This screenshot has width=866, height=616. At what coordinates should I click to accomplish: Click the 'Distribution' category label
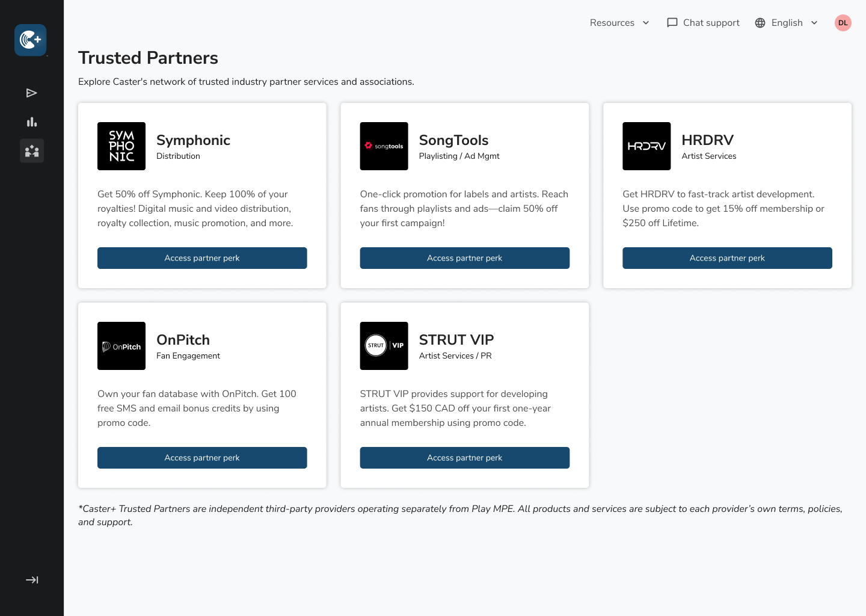(x=178, y=156)
